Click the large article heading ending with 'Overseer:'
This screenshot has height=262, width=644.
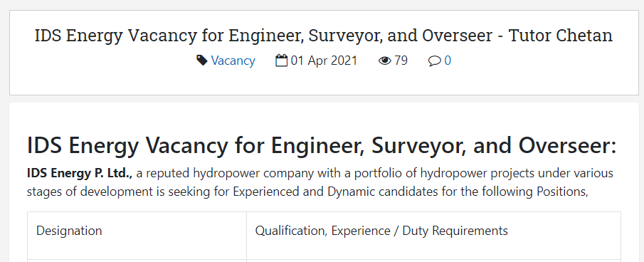point(322,146)
